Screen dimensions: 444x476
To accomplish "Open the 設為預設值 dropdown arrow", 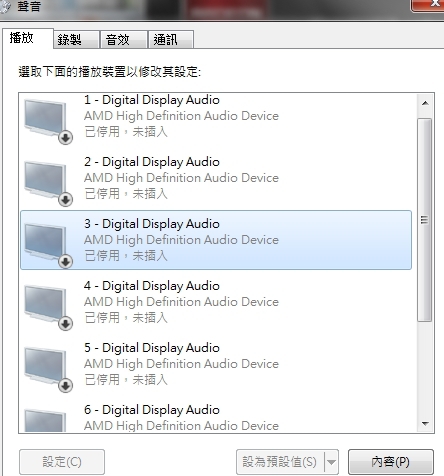I will point(331,462).
